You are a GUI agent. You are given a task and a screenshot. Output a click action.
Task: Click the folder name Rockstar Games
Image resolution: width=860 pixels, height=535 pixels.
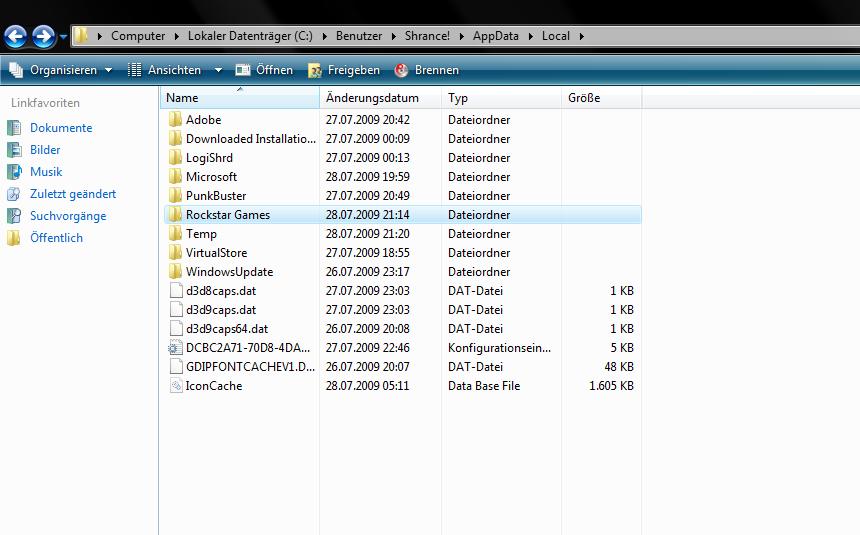228,215
